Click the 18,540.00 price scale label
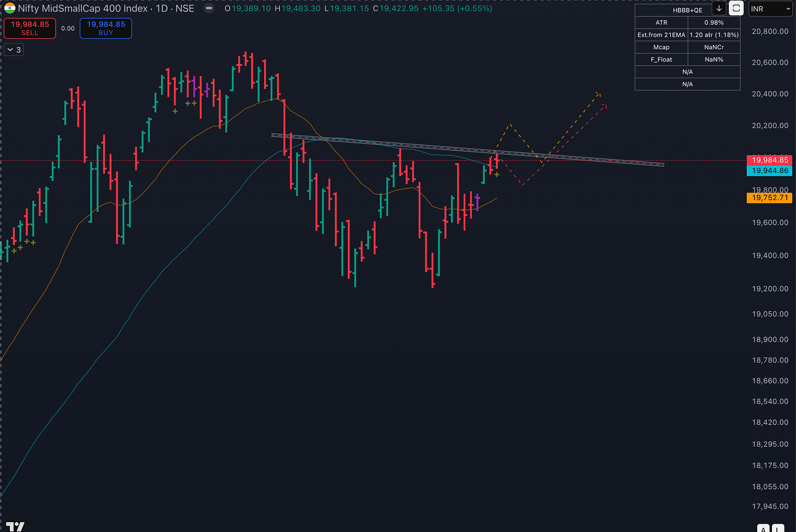 770,402
